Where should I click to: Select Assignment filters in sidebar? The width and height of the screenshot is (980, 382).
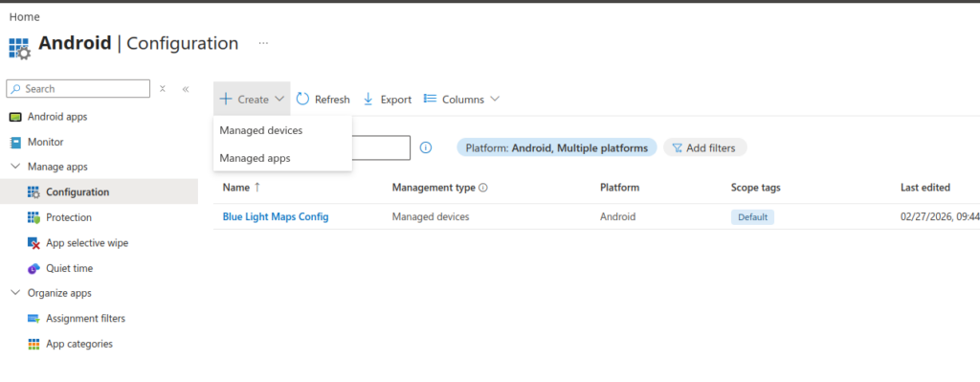pos(85,319)
